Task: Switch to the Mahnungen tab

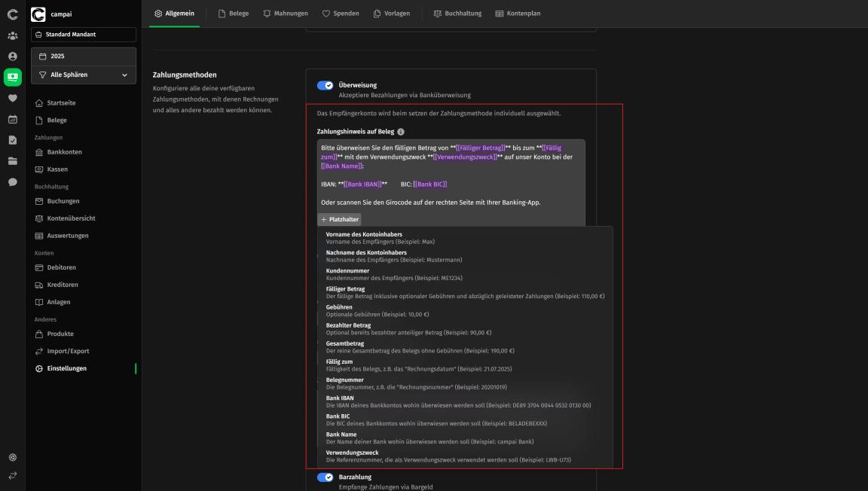Action: (286, 14)
